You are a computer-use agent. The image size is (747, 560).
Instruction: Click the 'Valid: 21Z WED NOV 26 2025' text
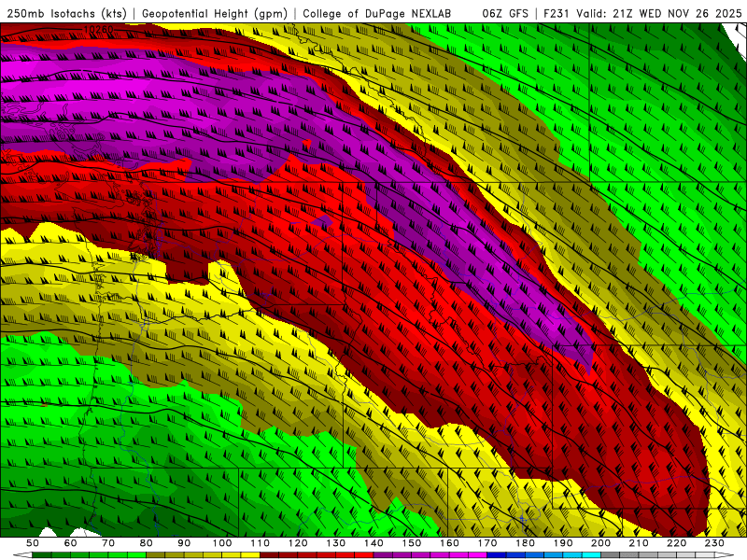[x=659, y=13]
